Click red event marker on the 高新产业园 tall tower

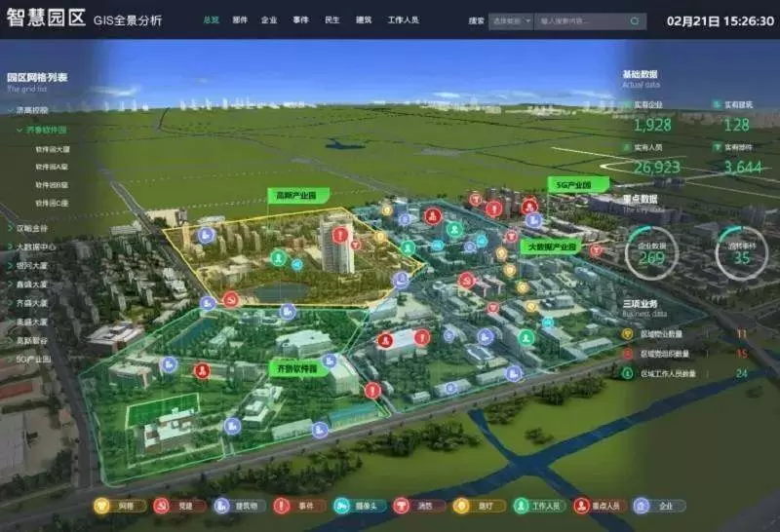[340, 234]
